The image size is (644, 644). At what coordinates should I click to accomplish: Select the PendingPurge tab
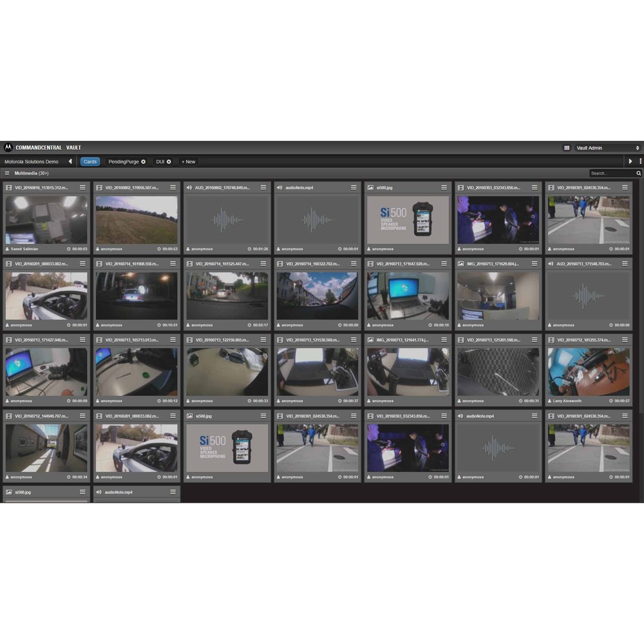coord(123,162)
